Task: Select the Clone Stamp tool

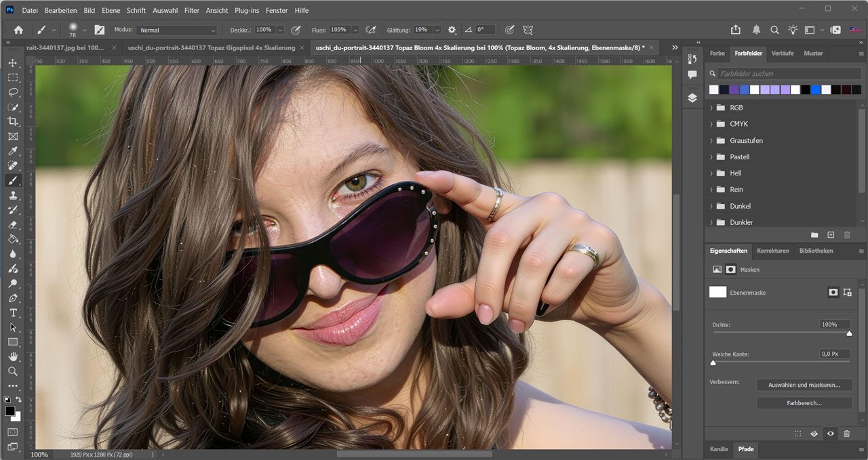Action: [13, 195]
